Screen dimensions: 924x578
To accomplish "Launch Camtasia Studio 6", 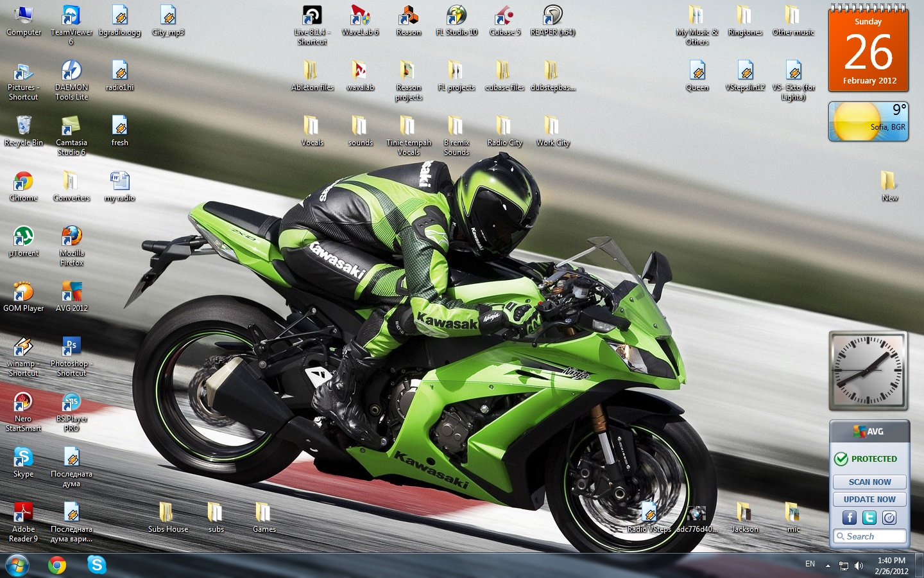I will [x=71, y=136].
